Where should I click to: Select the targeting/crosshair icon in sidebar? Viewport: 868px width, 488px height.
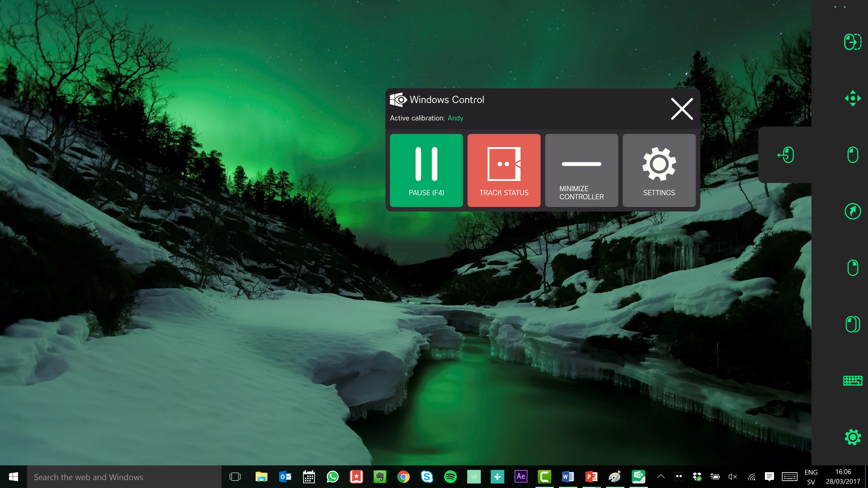click(x=852, y=97)
